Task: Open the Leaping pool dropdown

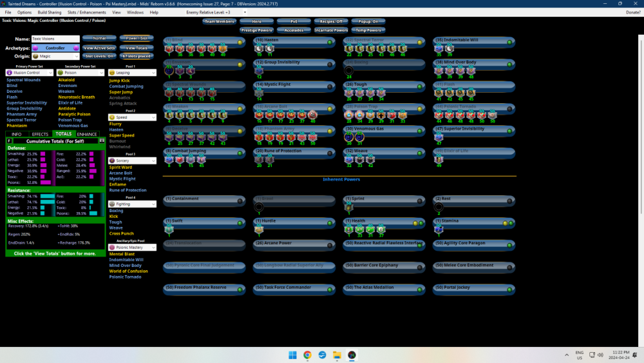Action: click(x=132, y=73)
